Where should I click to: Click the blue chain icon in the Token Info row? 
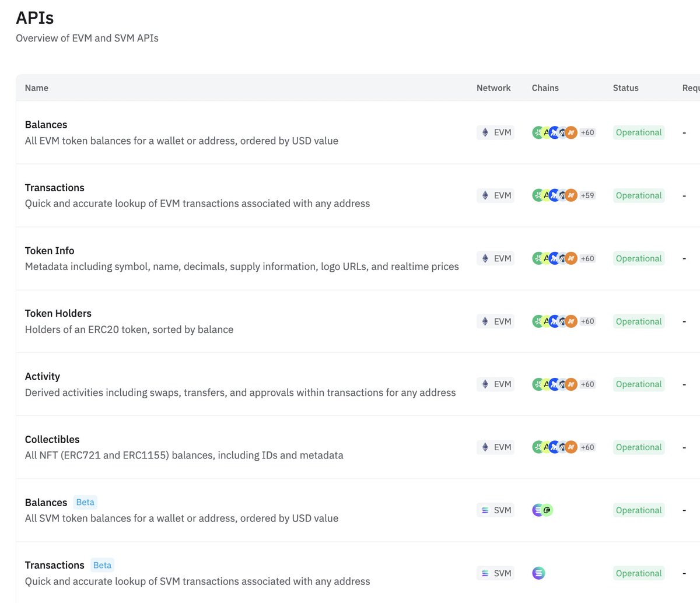pos(555,258)
